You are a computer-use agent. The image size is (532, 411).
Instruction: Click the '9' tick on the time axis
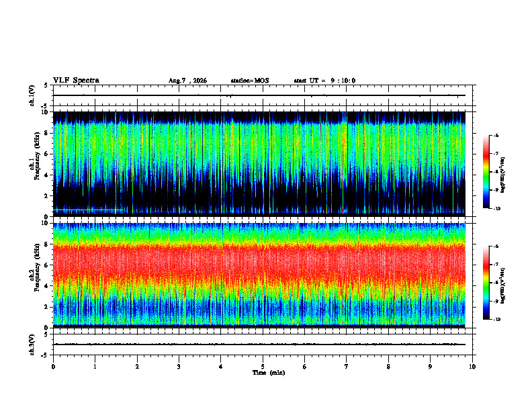pyautogui.click(x=430, y=367)
